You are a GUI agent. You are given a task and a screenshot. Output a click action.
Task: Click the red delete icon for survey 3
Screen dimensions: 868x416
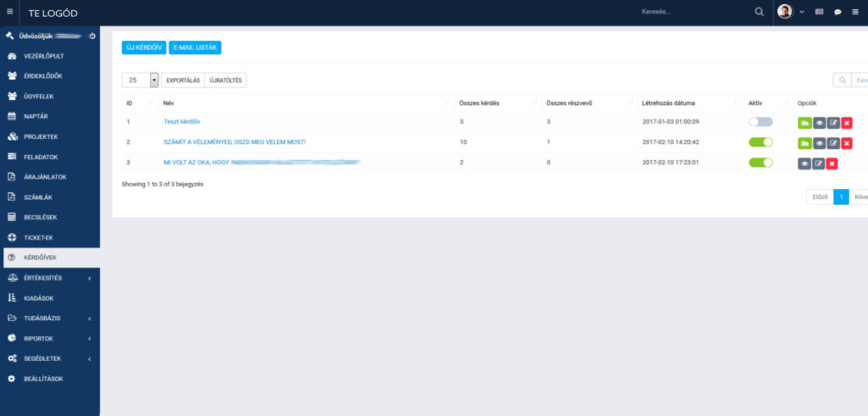pyautogui.click(x=832, y=164)
